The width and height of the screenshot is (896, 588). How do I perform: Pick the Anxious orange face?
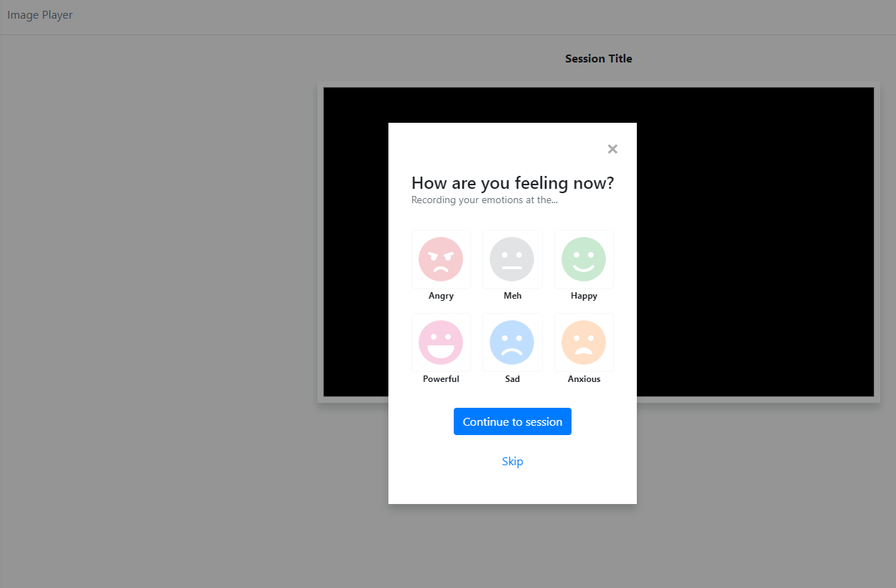pos(584,342)
